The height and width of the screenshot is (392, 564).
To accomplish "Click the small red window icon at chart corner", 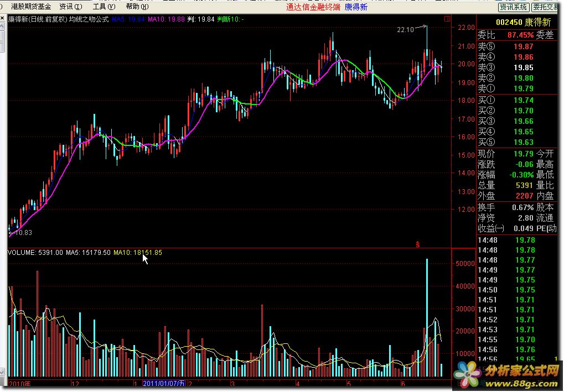I will pyautogui.click(x=447, y=19).
